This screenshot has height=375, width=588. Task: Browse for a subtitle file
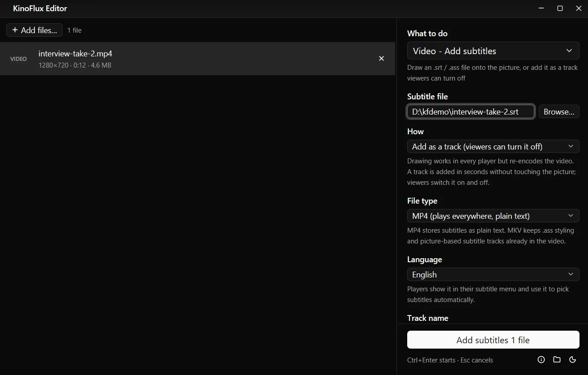(x=559, y=111)
